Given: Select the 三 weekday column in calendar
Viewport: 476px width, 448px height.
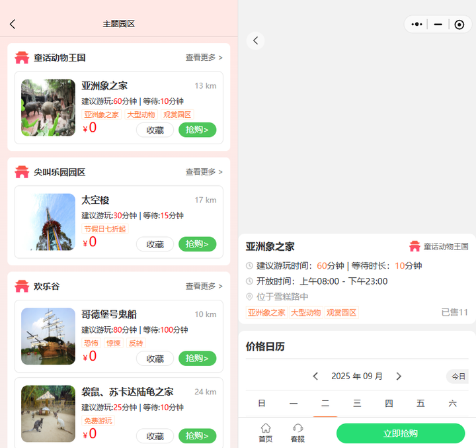Looking at the screenshot, I should [x=357, y=403].
